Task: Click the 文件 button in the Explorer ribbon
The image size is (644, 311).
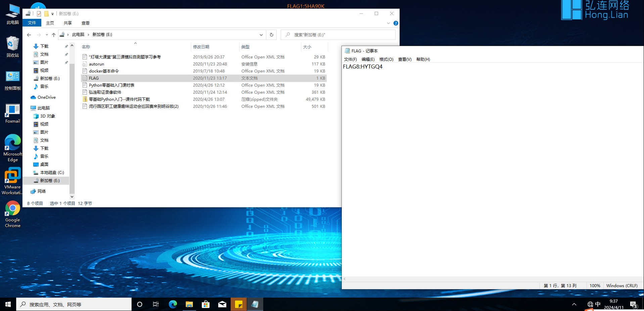Action: [x=32, y=23]
